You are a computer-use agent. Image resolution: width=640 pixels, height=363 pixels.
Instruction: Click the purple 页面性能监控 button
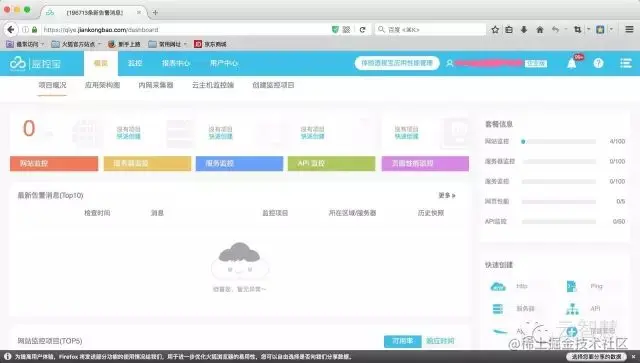(x=425, y=163)
